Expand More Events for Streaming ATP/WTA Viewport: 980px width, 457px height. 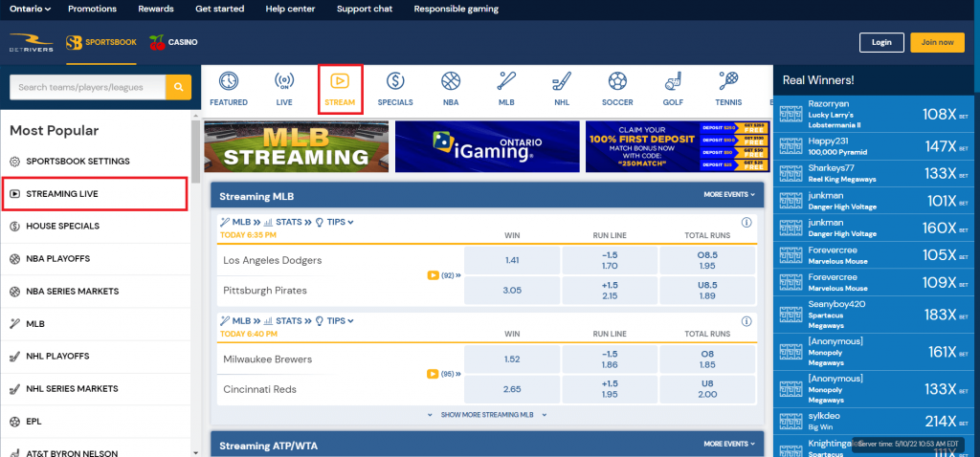tap(728, 444)
